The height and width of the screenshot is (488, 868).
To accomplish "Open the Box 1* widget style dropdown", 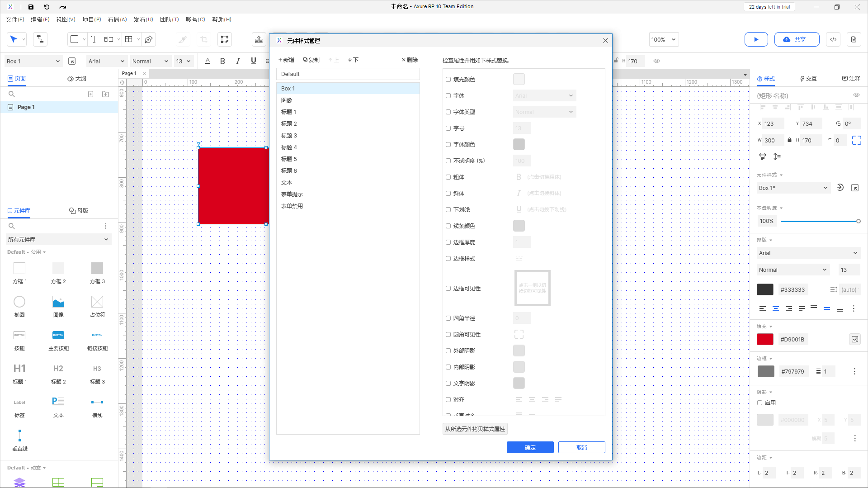I will click(793, 188).
